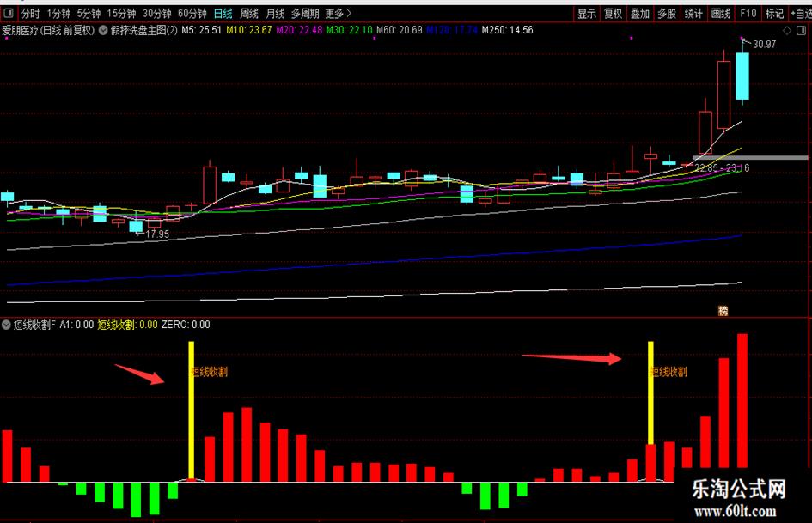
Task: Click the M250: 14.56 moving average label
Action: tap(508, 31)
